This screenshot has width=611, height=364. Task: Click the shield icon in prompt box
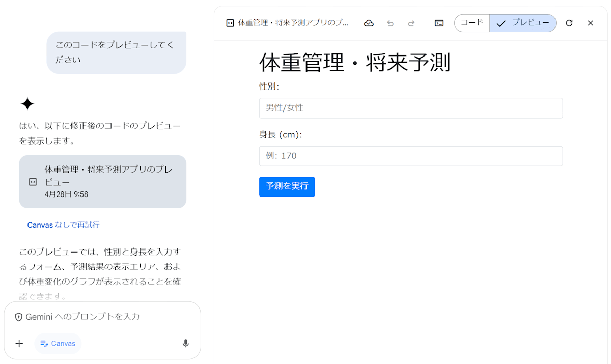pyautogui.click(x=18, y=317)
